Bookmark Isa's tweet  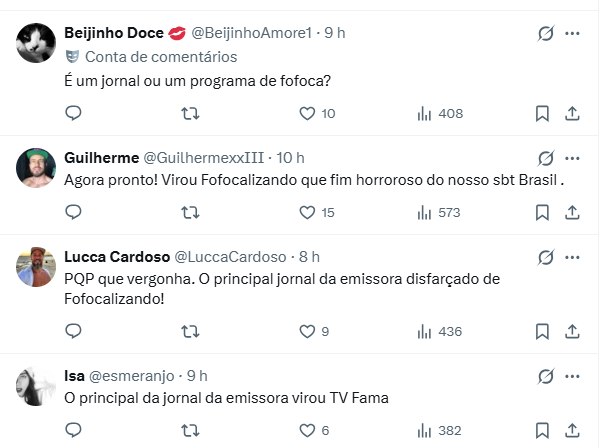542,430
